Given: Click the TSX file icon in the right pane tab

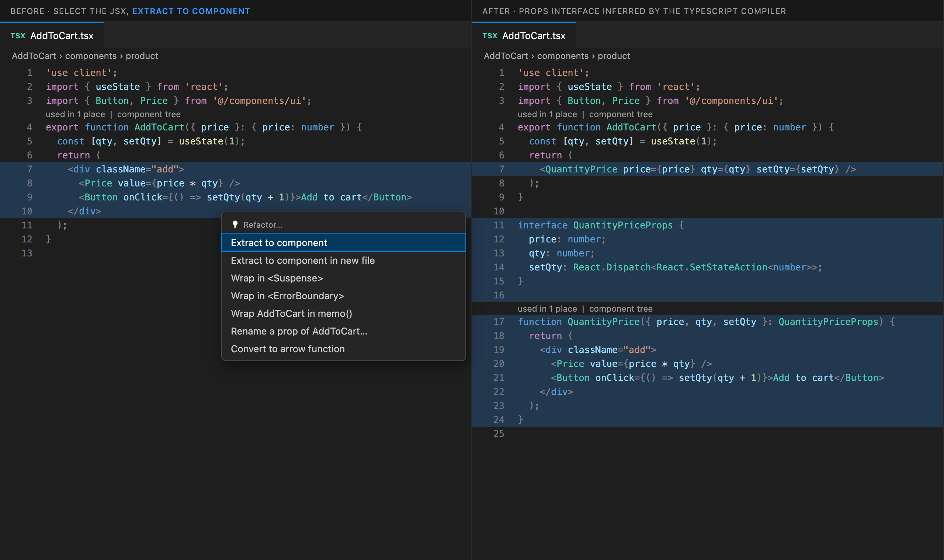Looking at the screenshot, I should (490, 35).
